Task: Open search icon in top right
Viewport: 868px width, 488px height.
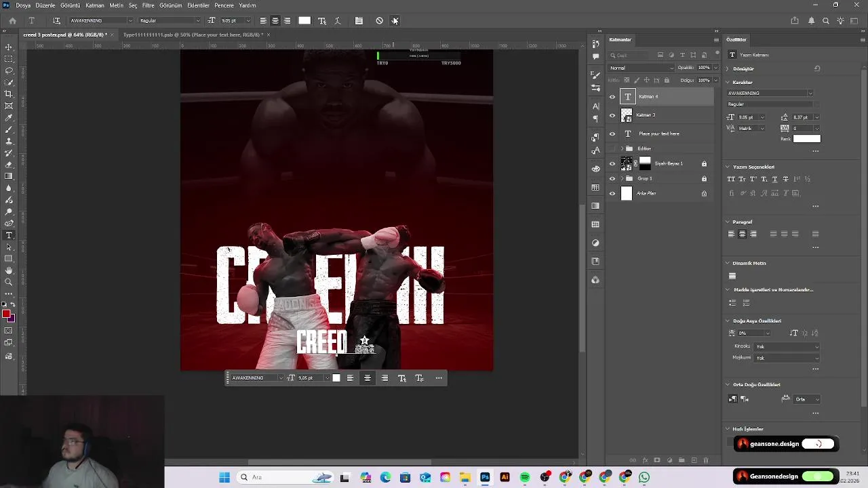Action: tap(826, 20)
